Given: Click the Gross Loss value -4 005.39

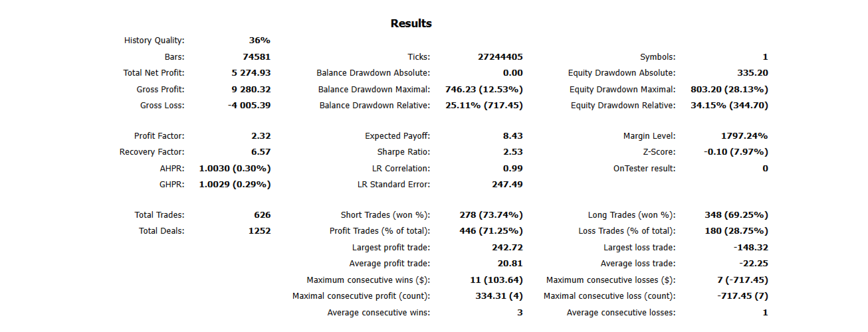Looking at the screenshot, I should click(x=245, y=105).
